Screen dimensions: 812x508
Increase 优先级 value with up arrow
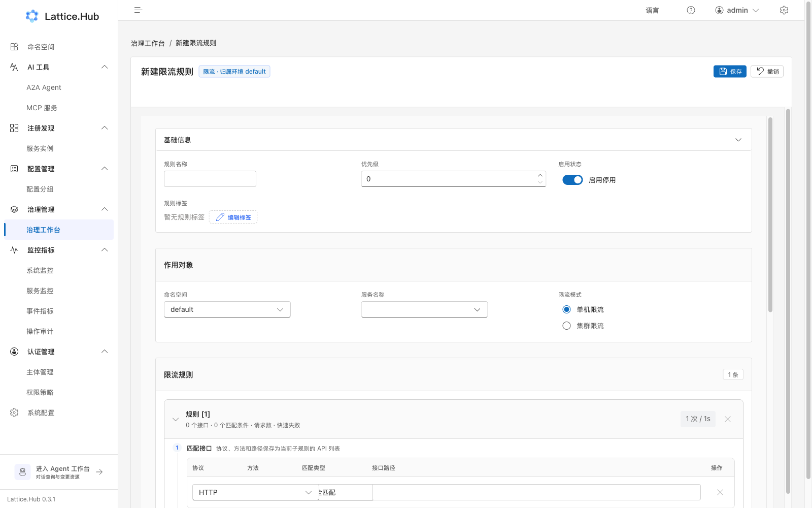click(x=540, y=175)
